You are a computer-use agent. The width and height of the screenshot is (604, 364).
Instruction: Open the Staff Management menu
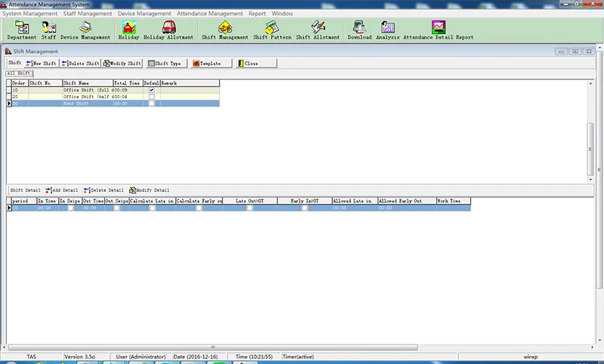pyautogui.click(x=88, y=14)
